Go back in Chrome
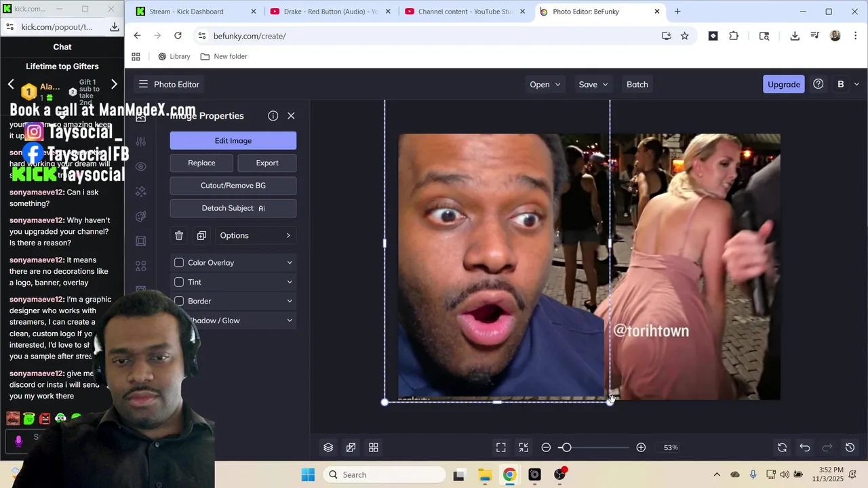This screenshot has width=868, height=488. click(x=137, y=36)
